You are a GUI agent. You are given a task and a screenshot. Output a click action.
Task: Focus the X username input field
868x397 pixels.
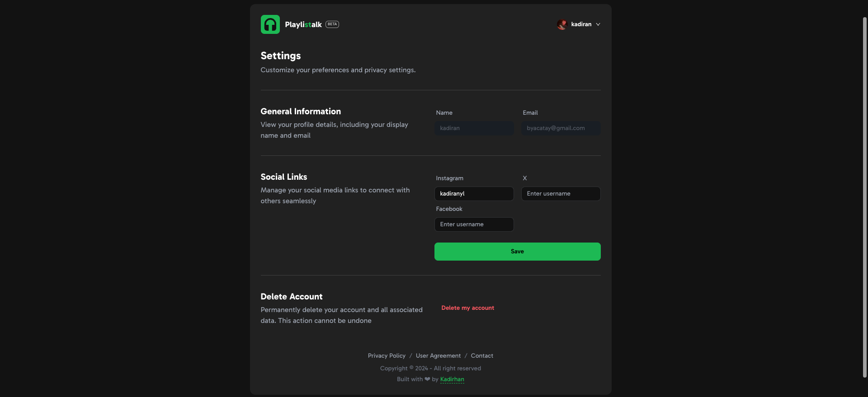(561, 194)
